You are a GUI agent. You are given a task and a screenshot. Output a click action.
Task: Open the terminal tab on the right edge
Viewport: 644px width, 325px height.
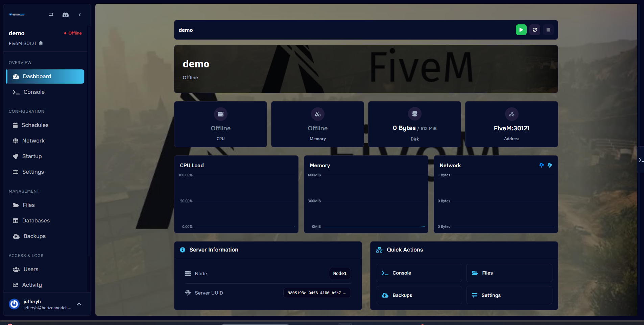point(641,160)
